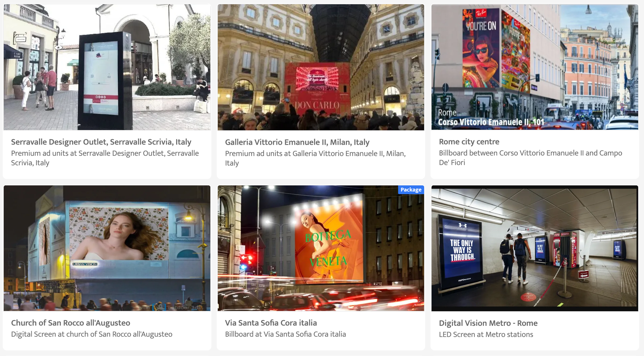The image size is (644, 356).
Task: Open the Galleria Vittorio Emanuele II photo
Action: pos(321,67)
